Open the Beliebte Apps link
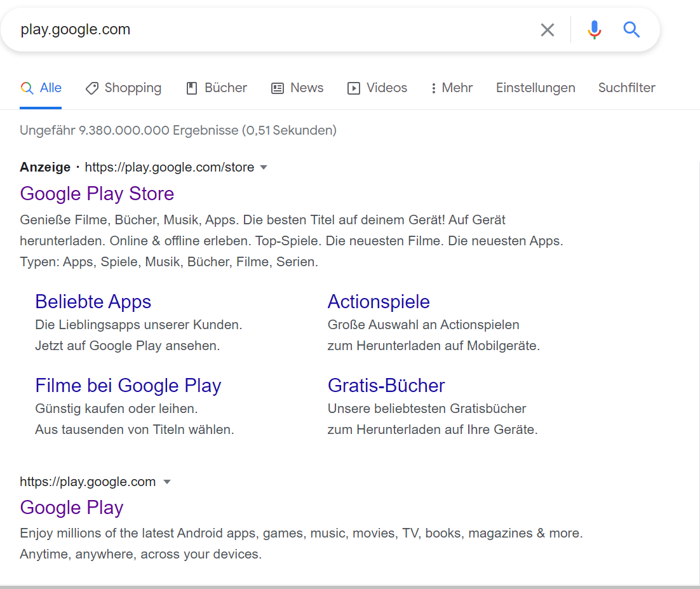The width and height of the screenshot is (700, 589). [x=93, y=302]
